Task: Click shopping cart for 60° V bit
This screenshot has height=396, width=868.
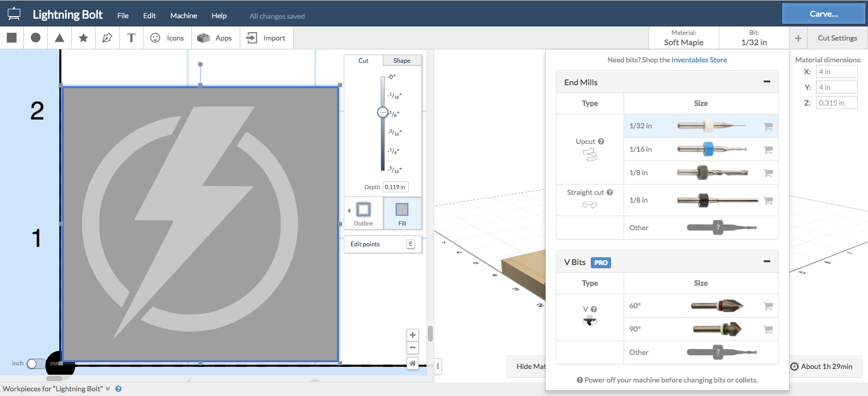Action: tap(768, 306)
